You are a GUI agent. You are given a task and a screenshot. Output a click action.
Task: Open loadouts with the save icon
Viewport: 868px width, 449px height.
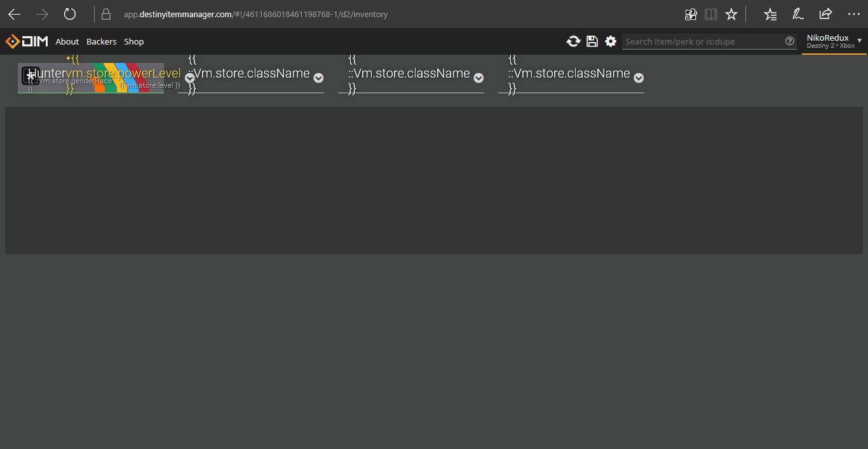(592, 41)
